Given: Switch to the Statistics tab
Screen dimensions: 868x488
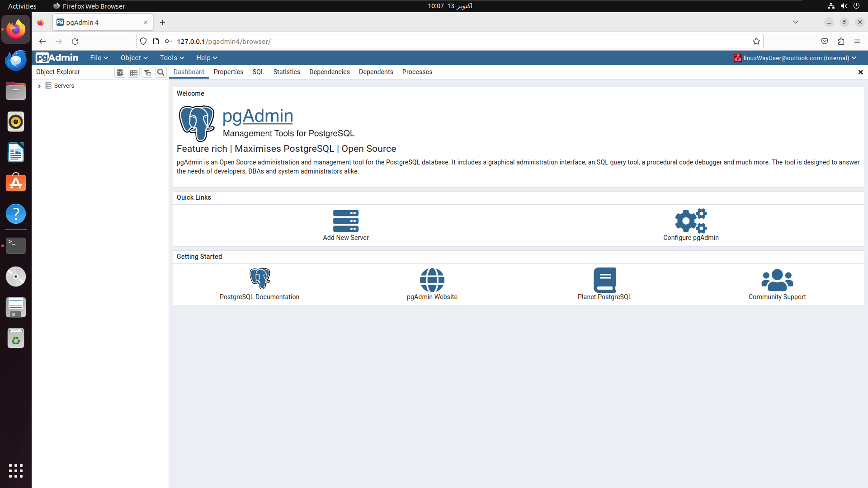Looking at the screenshot, I should (287, 72).
